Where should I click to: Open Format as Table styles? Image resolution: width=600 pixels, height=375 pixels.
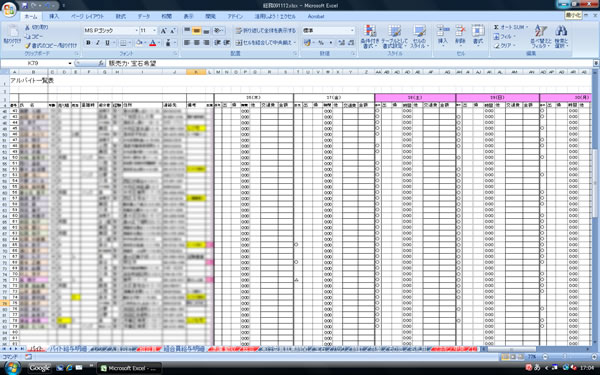click(394, 37)
